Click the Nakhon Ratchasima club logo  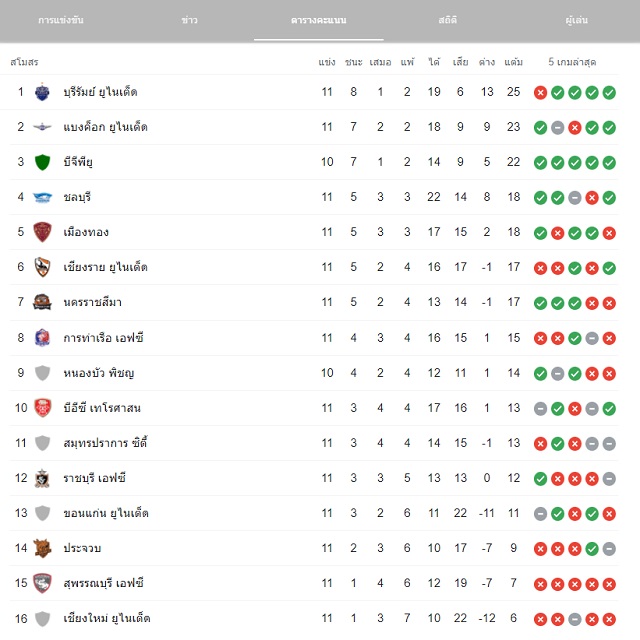tap(42, 302)
